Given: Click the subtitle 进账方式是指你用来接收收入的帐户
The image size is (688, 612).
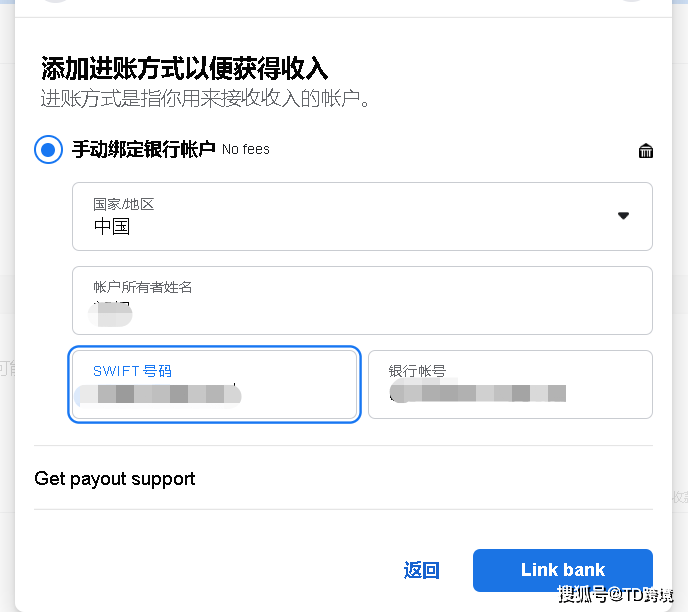Looking at the screenshot, I should (205, 98).
